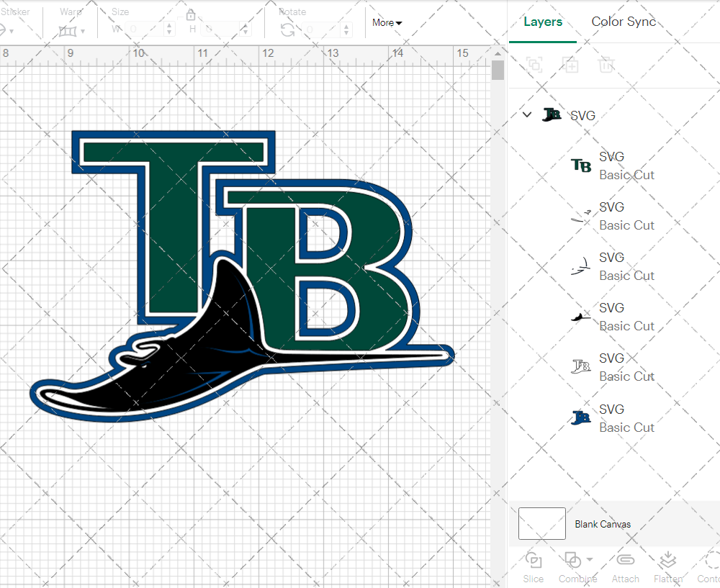Click the Rotate value stepper arrows
Image resolution: width=720 pixels, height=588 pixels.
point(346,30)
